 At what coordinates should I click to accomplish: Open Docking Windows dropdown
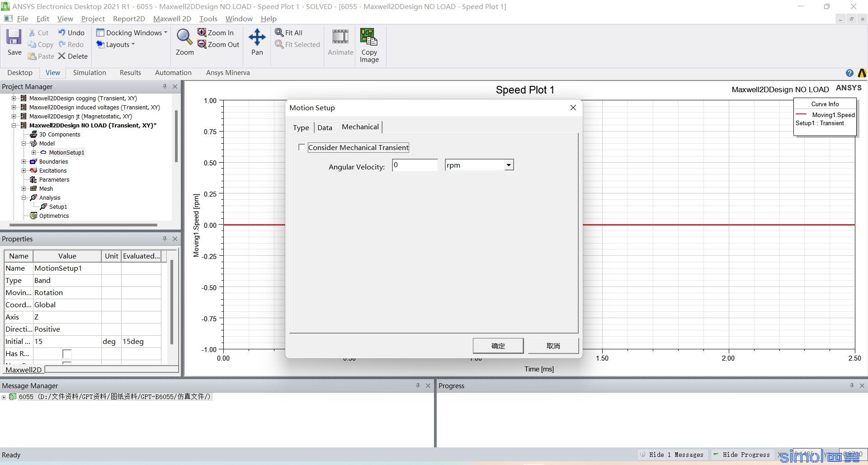click(x=132, y=33)
